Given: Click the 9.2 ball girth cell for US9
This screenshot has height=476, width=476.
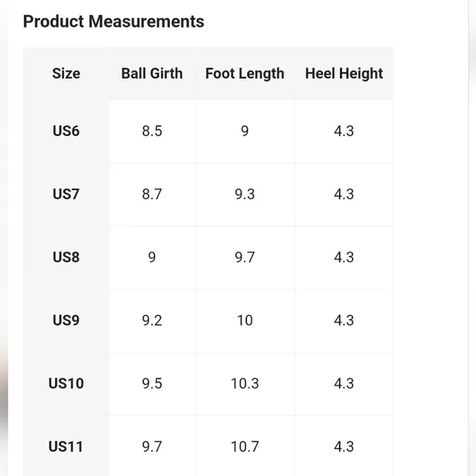Looking at the screenshot, I should [x=152, y=321].
